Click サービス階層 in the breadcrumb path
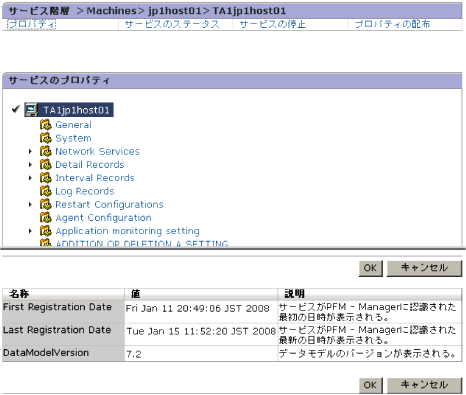The image size is (466, 395). (x=39, y=11)
